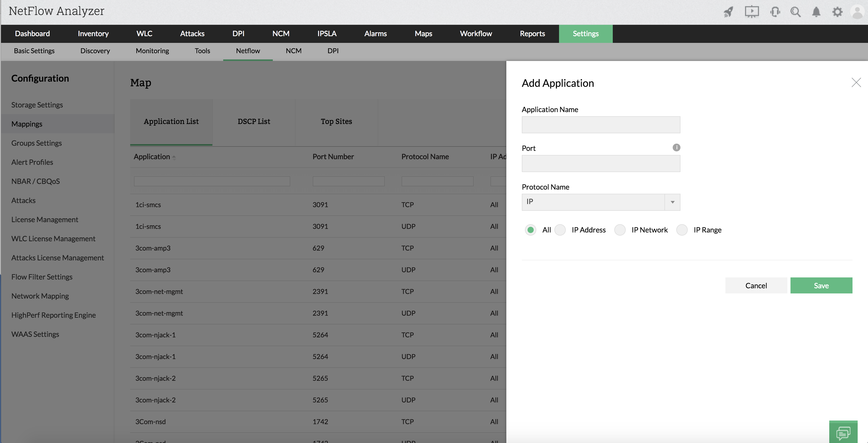
Task: Open the green chat widget icon
Action: [x=843, y=433]
